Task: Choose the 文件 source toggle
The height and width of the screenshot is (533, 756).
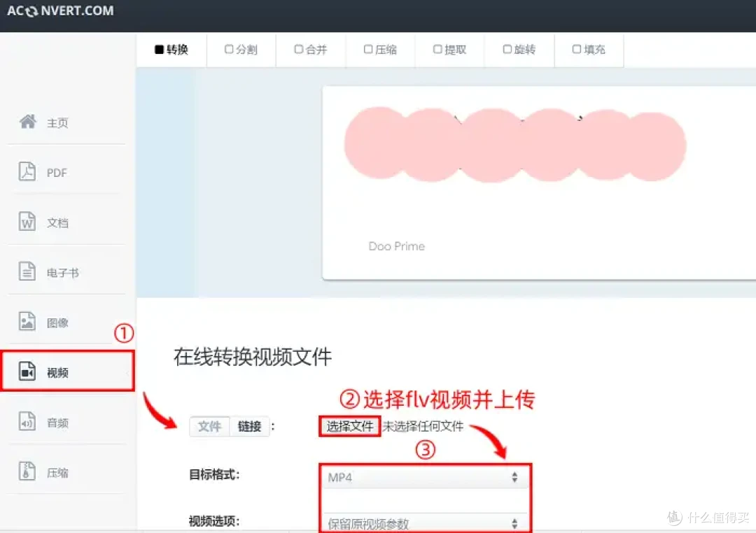Action: pos(210,427)
